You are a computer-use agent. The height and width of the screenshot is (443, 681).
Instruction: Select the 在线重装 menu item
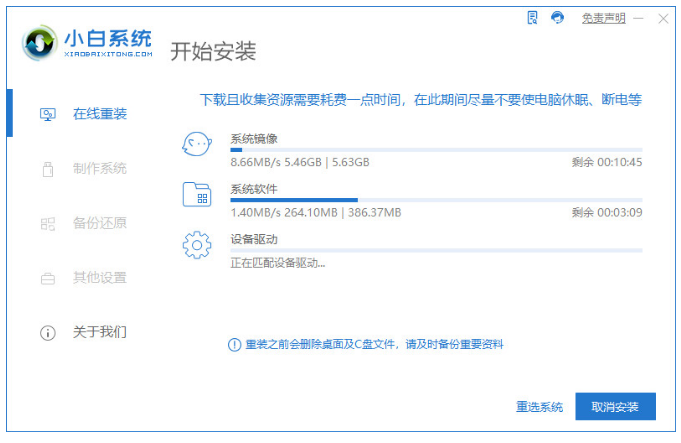tap(100, 114)
